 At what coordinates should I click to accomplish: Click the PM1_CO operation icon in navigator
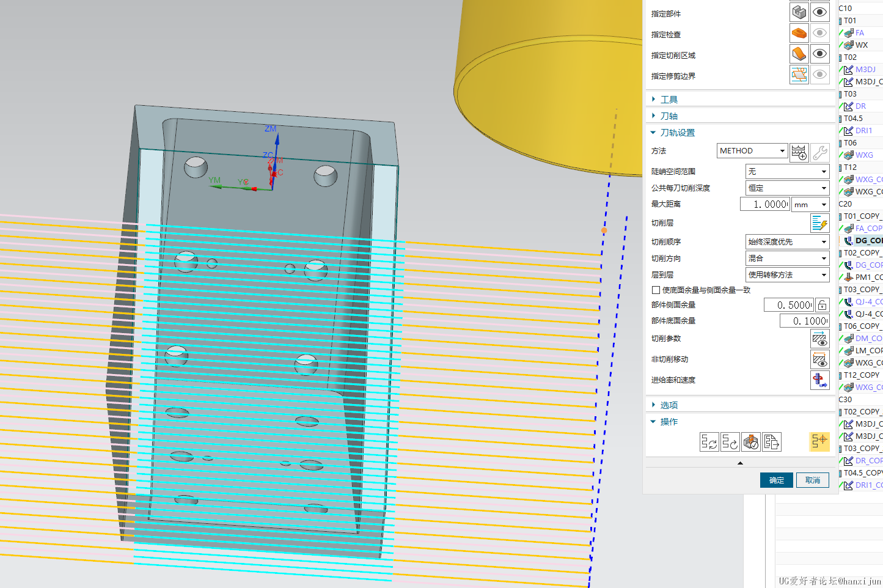849,277
